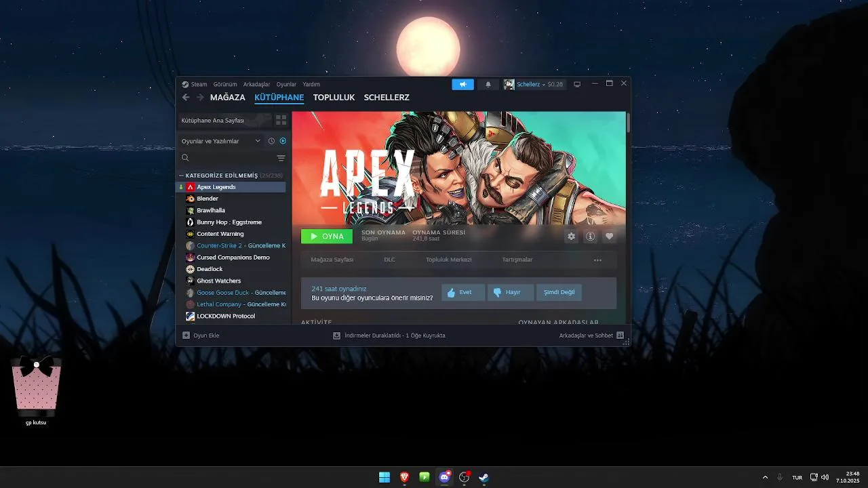Image resolution: width=868 pixels, height=488 pixels.
Task: Open the three-dots more links menu
Action: (597, 260)
